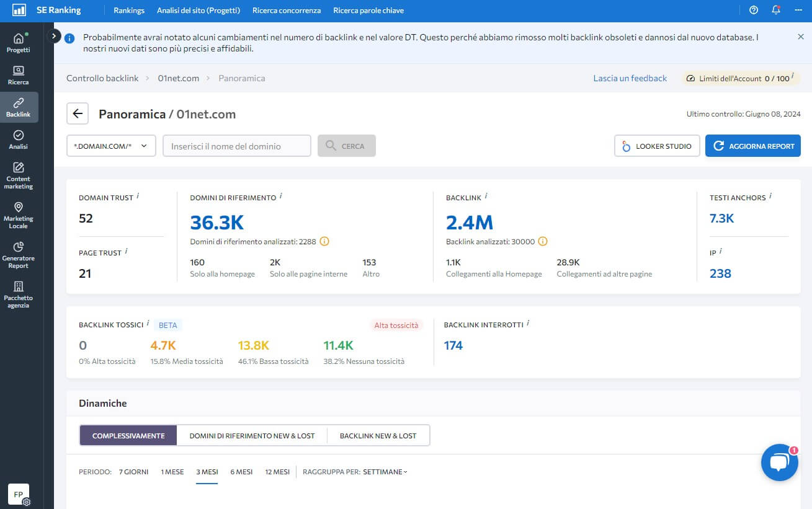Click Domain Trust info icon
Screen dimensions: 812x509
(138, 196)
